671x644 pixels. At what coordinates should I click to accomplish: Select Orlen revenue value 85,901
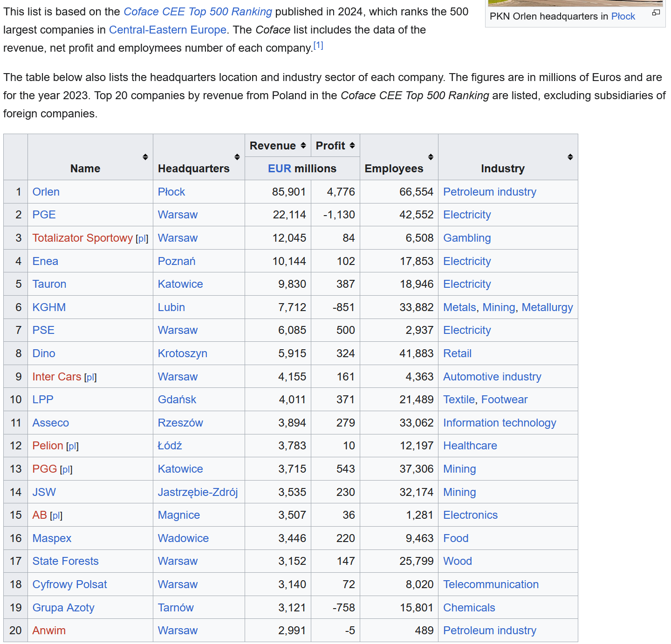(289, 192)
